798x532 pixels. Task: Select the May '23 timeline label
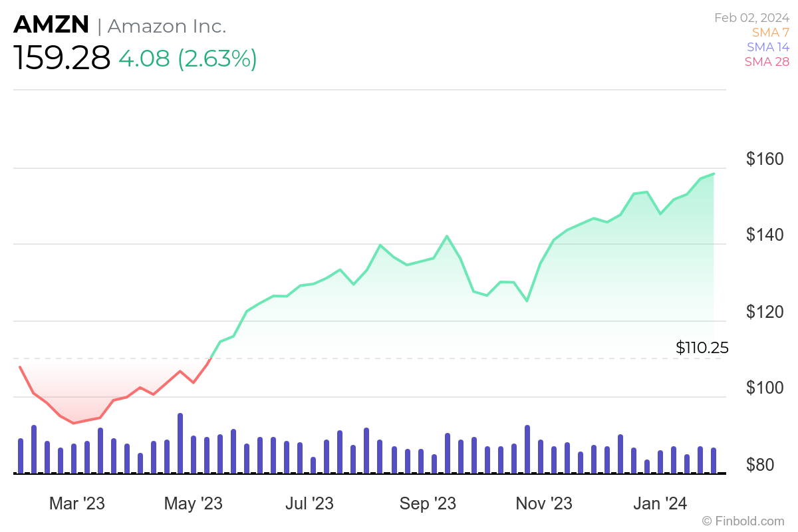coord(194,503)
